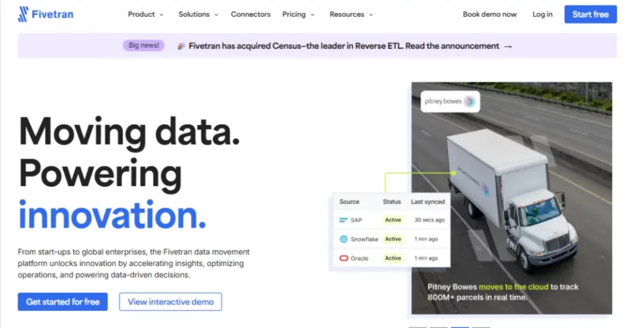This screenshot has width=644, height=328.
Task: Go to the Connectors page
Action: pos(250,14)
